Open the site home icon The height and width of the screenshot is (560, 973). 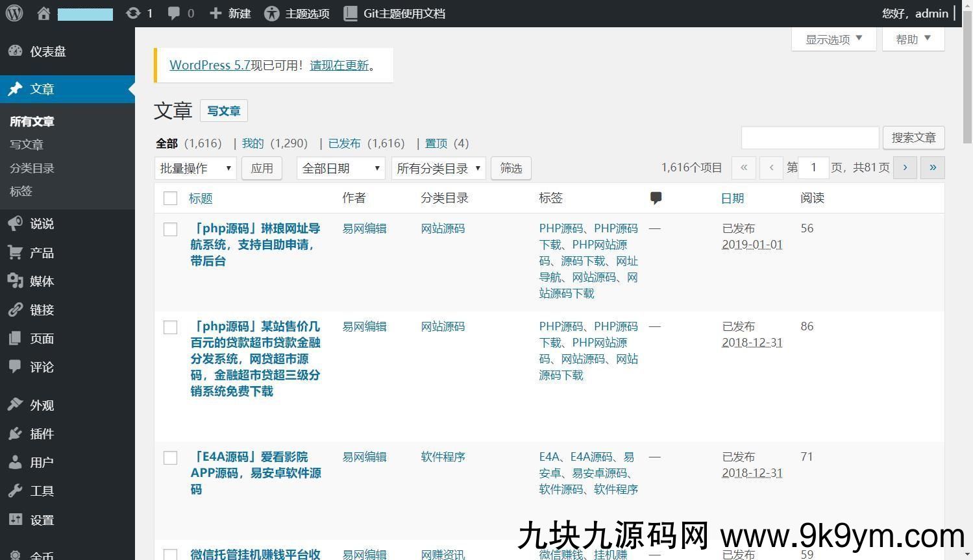43,13
